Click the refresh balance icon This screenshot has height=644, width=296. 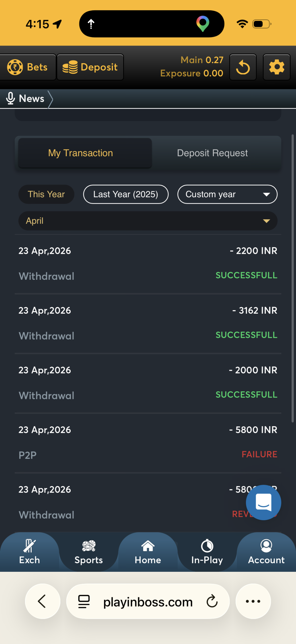[x=243, y=67]
